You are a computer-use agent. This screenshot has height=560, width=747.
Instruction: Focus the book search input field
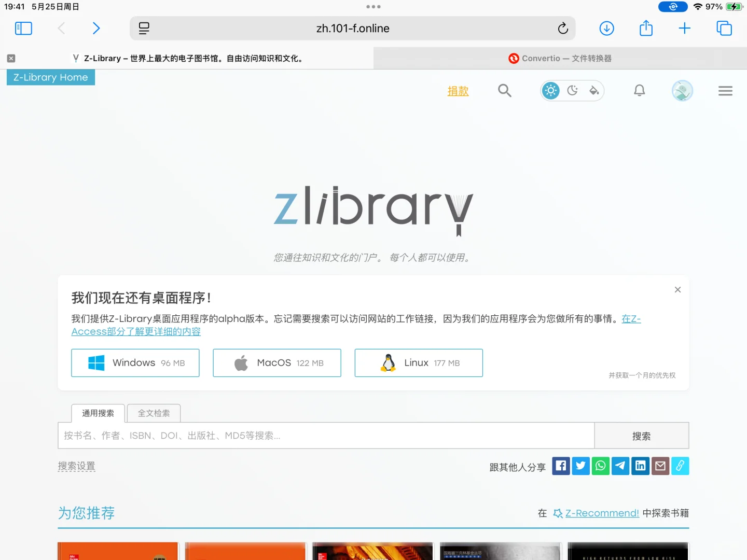coord(326,436)
